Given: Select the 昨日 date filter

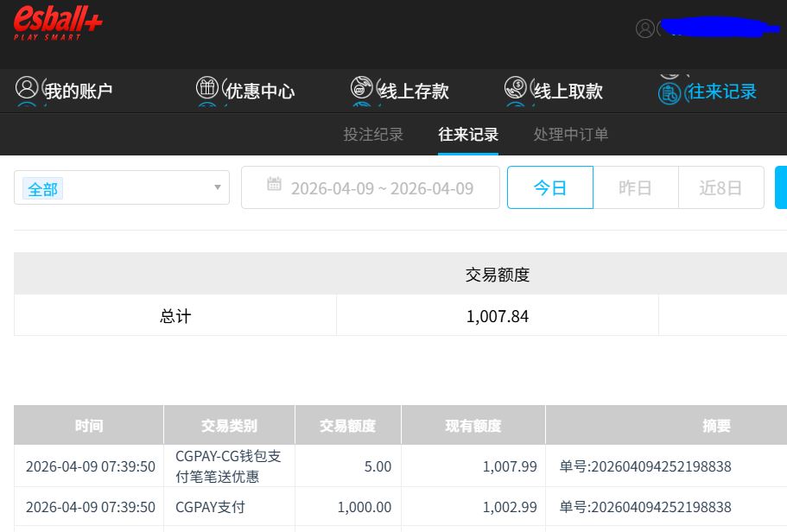Looking at the screenshot, I should pyautogui.click(x=635, y=187).
